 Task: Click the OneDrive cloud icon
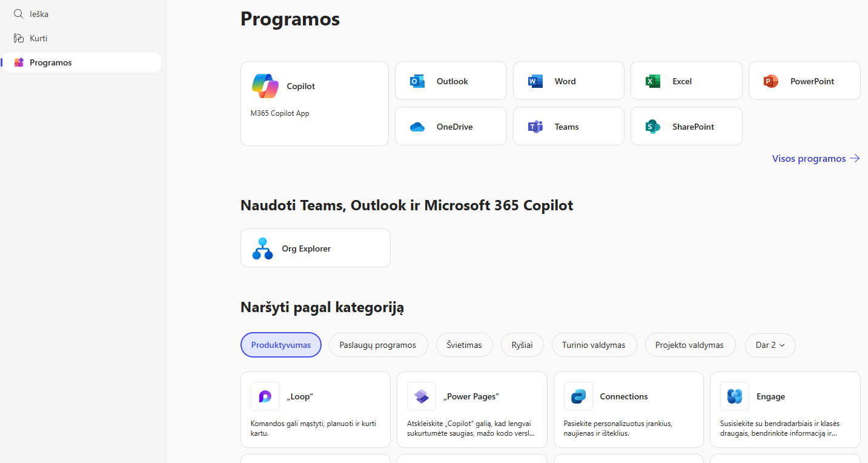[x=417, y=127]
